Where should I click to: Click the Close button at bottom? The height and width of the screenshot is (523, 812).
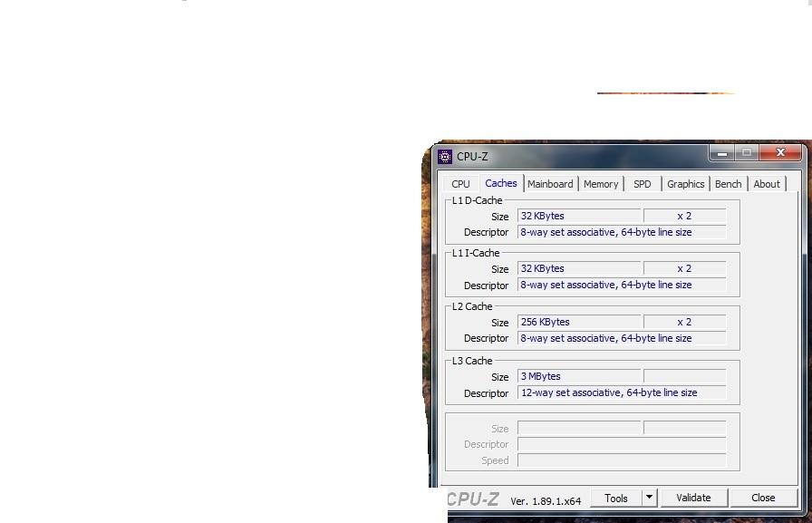click(763, 498)
